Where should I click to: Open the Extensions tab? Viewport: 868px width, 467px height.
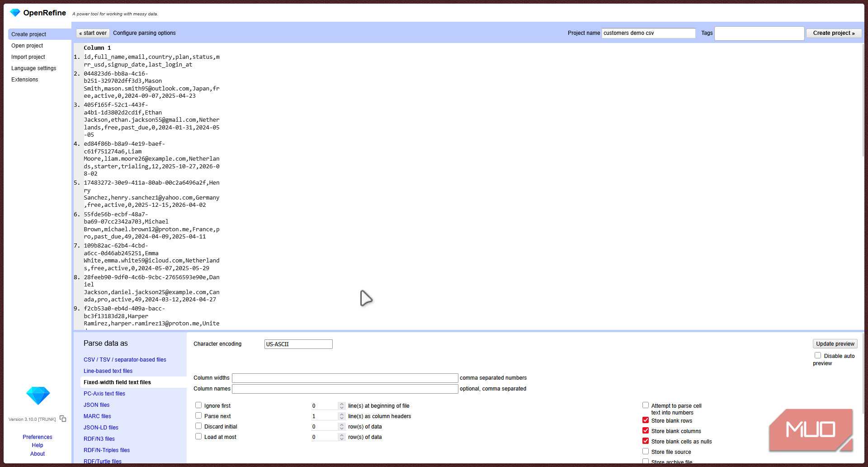click(x=24, y=80)
